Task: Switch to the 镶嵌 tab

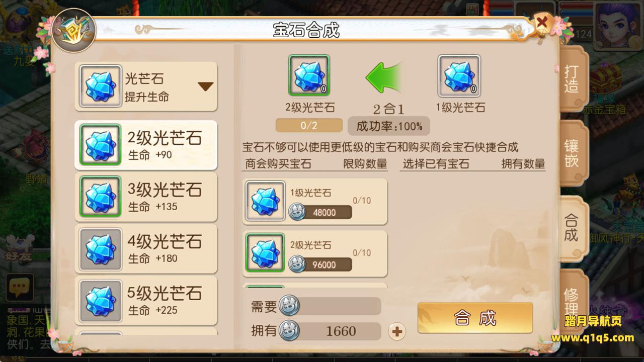Action: [x=572, y=153]
